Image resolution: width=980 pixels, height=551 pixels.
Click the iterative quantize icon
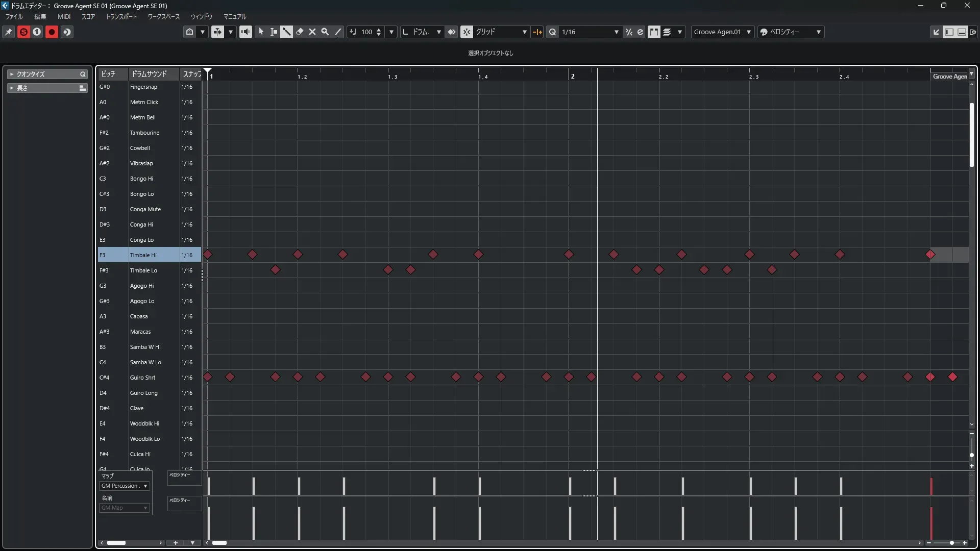[x=629, y=32]
